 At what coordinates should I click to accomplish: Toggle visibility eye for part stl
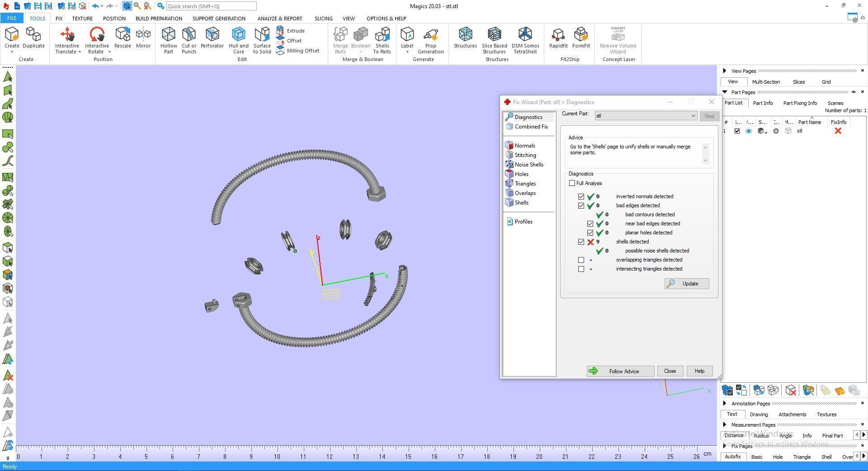(x=749, y=131)
